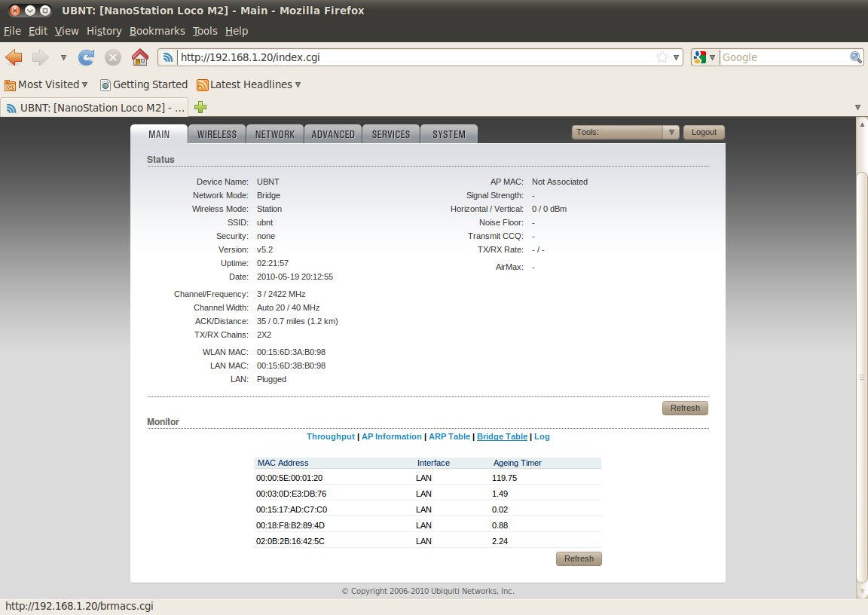Bookmark page with the star icon
The height and width of the screenshot is (615, 868).
[662, 57]
